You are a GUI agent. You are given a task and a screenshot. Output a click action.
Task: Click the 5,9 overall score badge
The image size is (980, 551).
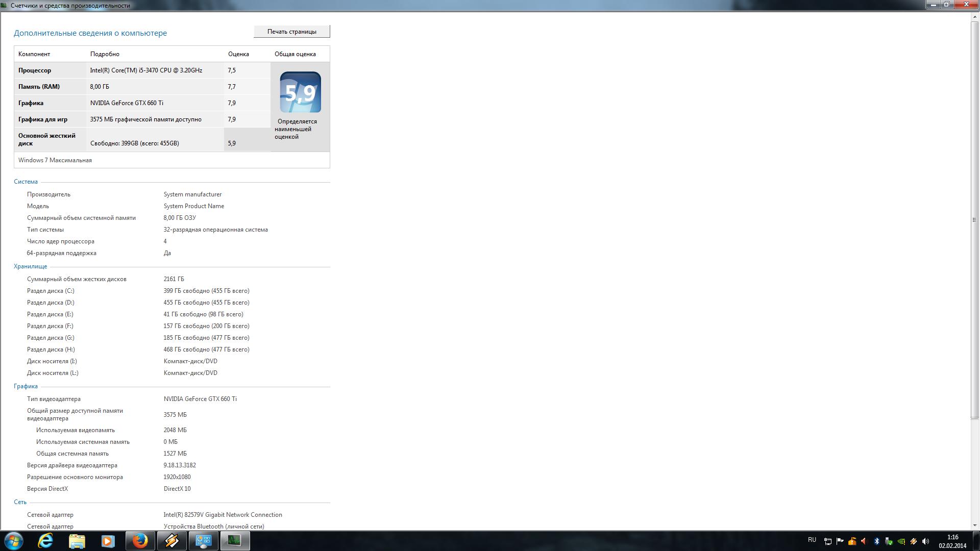(x=300, y=92)
